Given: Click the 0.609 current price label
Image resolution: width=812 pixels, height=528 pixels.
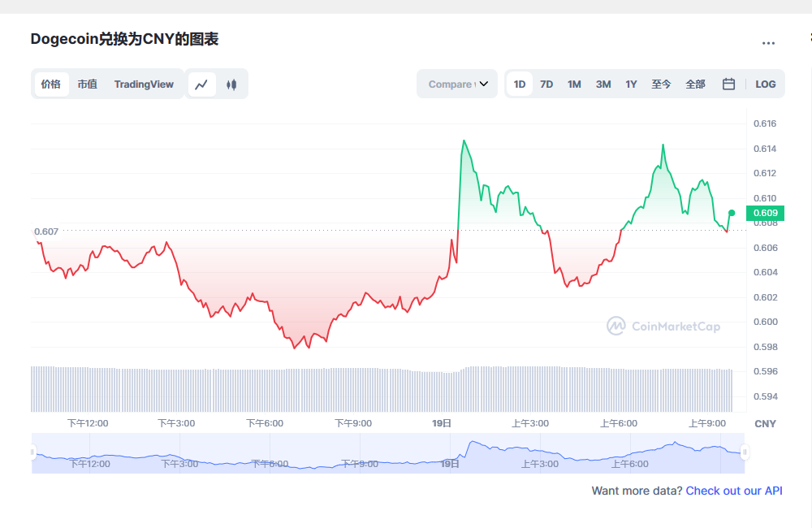Looking at the screenshot, I should point(765,213).
